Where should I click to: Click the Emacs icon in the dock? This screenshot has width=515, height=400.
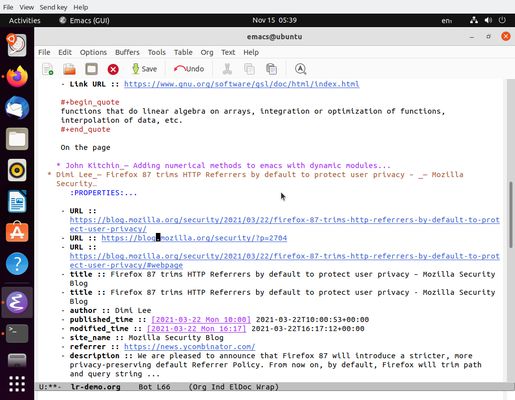17,302
